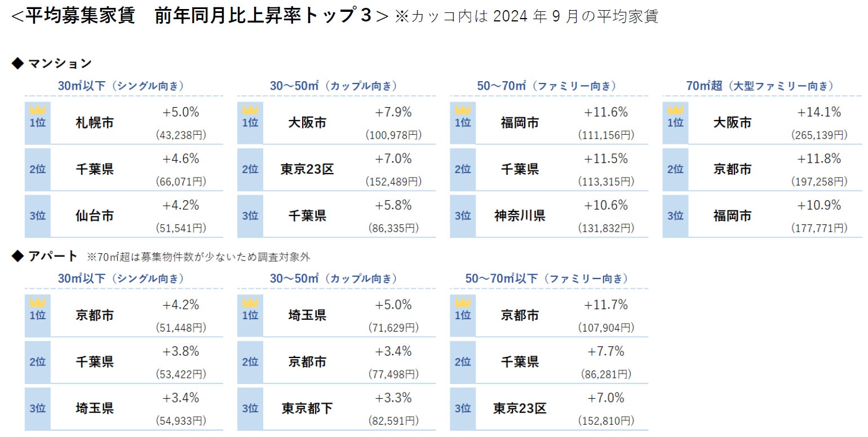Screen dimensions: 868x437
Task: Select the crown icon next to 福岡市 +11.6%
Action: [462, 109]
